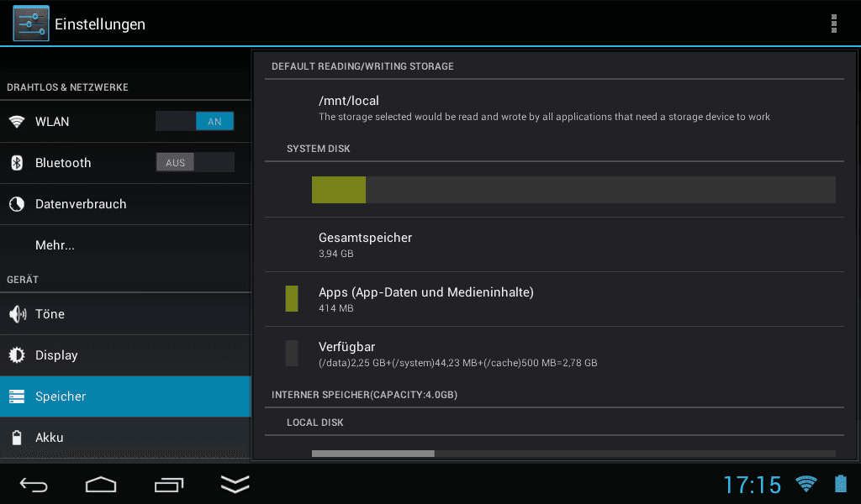
Task: Click the Display brightness icon
Action: 17,354
